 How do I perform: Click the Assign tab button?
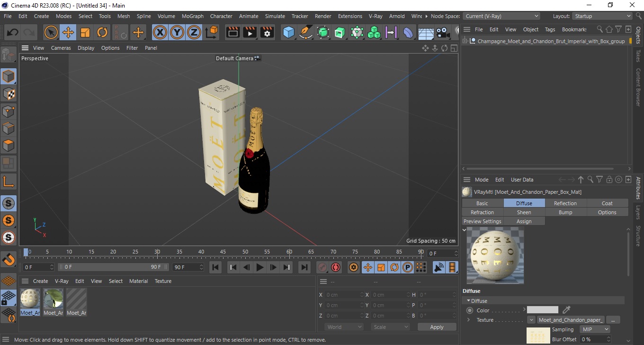(524, 221)
